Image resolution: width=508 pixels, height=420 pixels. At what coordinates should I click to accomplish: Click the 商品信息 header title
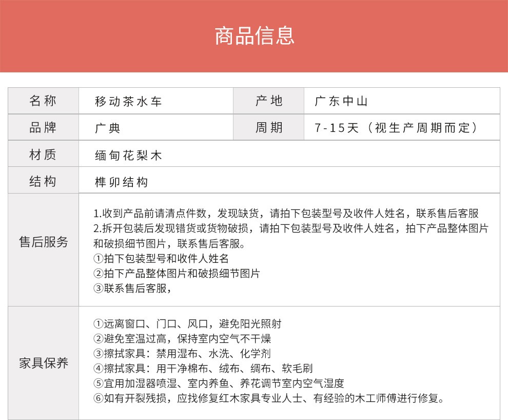click(254, 36)
